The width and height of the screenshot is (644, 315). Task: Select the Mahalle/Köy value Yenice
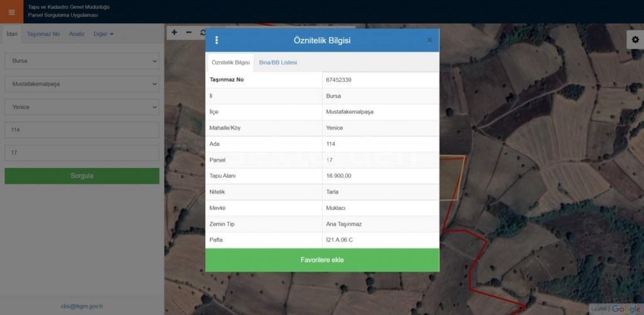[335, 128]
